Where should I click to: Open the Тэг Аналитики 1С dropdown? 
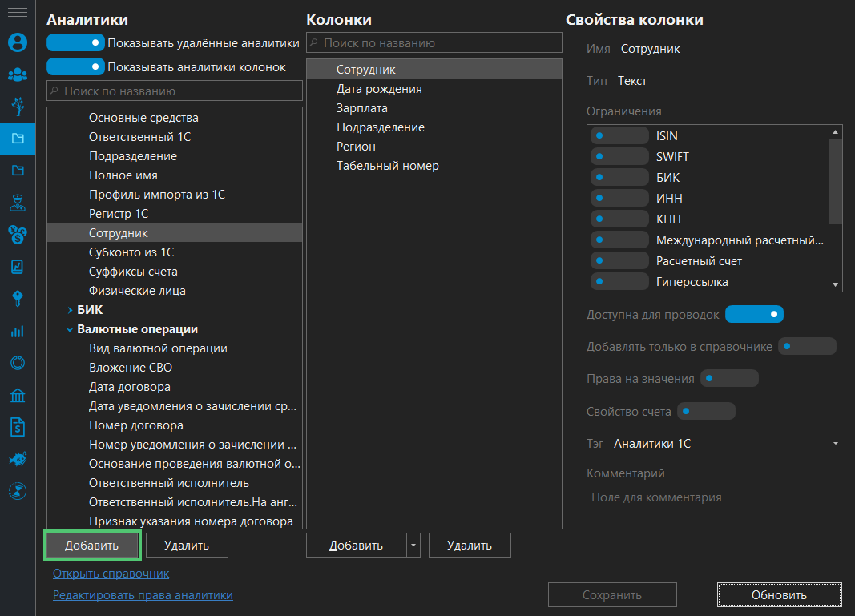[834, 443]
